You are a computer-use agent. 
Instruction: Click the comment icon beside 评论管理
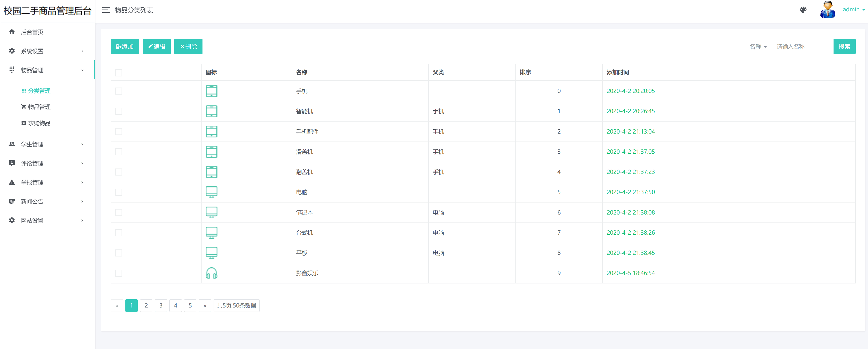click(x=12, y=163)
